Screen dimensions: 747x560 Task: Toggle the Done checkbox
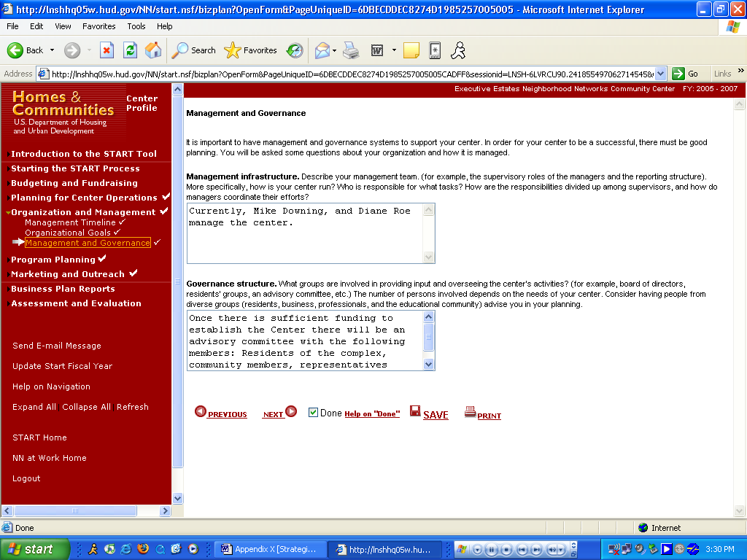pyautogui.click(x=313, y=413)
